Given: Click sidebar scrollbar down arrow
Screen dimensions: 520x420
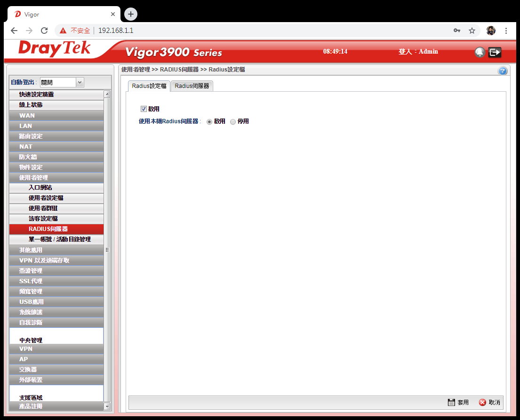Looking at the screenshot, I should [107, 406].
